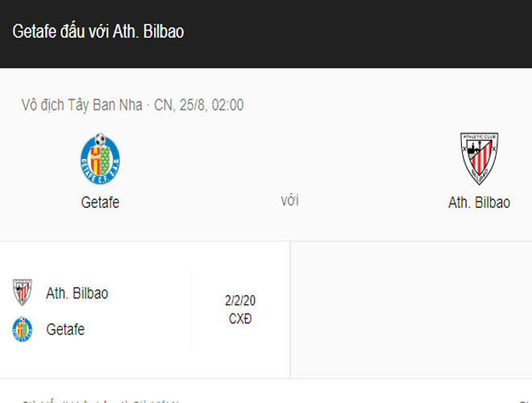
Task: Click the football atop the Getafe crest
Action: 100,139
